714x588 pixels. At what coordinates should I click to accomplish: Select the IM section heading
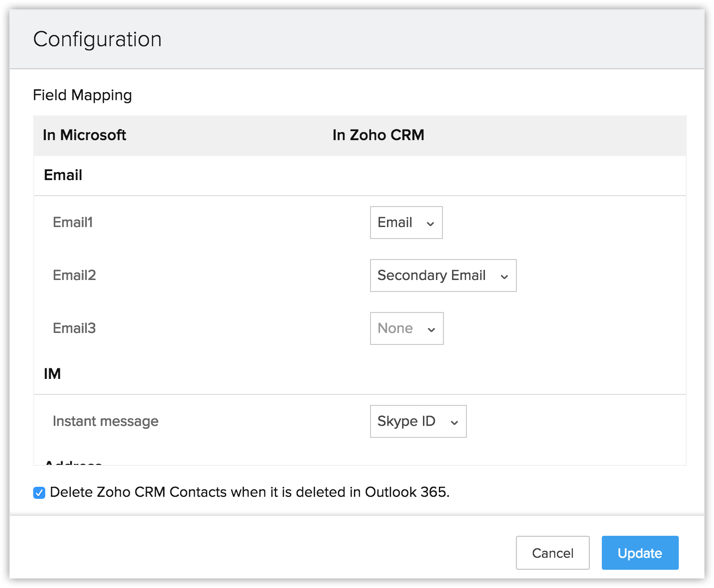click(52, 374)
